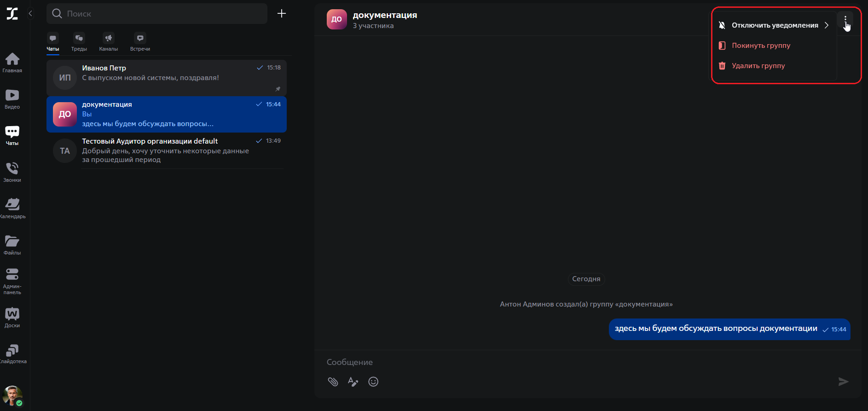
Task: Switch to the Каналы tab
Action: pyautogui.click(x=109, y=42)
